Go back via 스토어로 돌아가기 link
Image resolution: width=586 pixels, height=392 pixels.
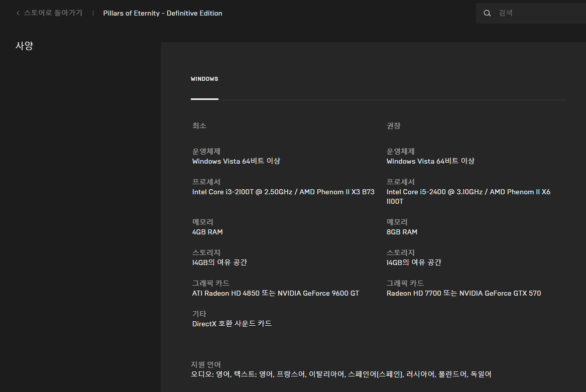pyautogui.click(x=53, y=13)
